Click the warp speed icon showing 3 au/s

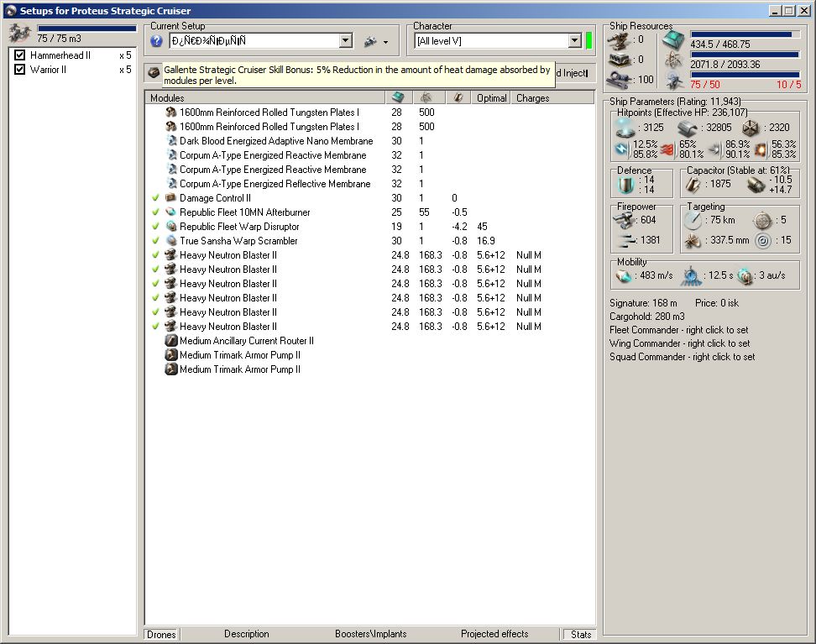[745, 276]
